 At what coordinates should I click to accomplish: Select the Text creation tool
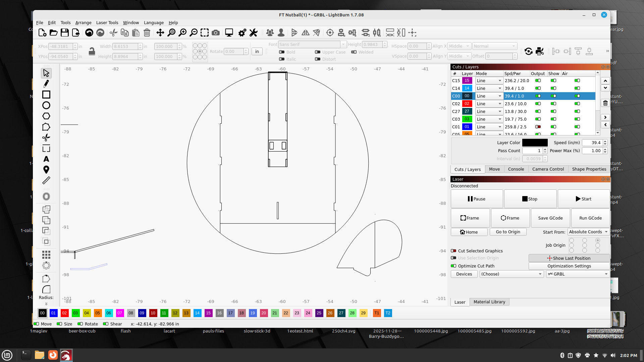coord(46,159)
